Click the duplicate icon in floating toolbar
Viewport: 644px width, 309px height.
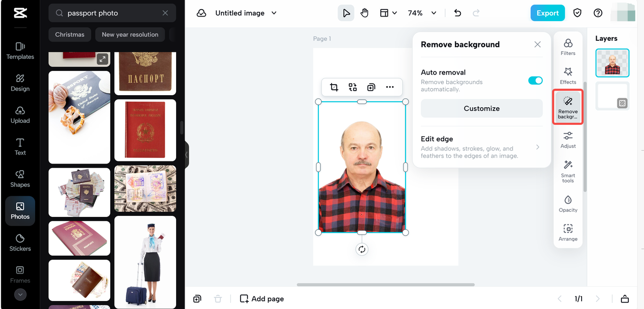pyautogui.click(x=371, y=87)
